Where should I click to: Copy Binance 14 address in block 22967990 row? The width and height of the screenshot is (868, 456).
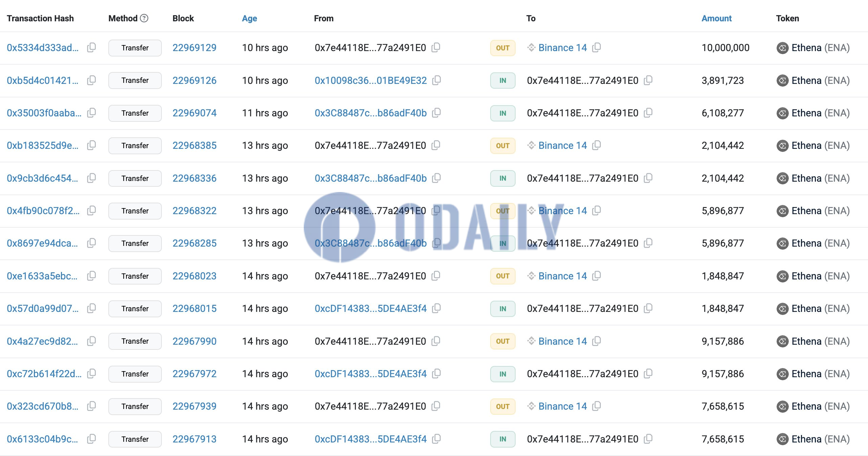pyautogui.click(x=596, y=341)
